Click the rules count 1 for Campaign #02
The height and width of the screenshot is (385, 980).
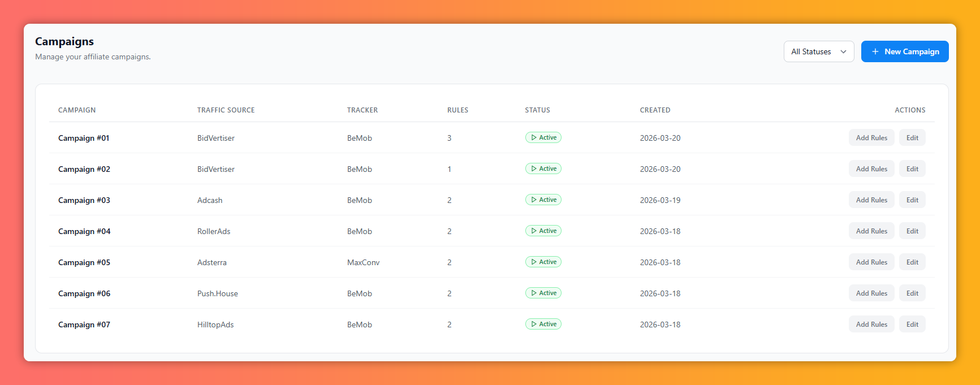(450, 169)
